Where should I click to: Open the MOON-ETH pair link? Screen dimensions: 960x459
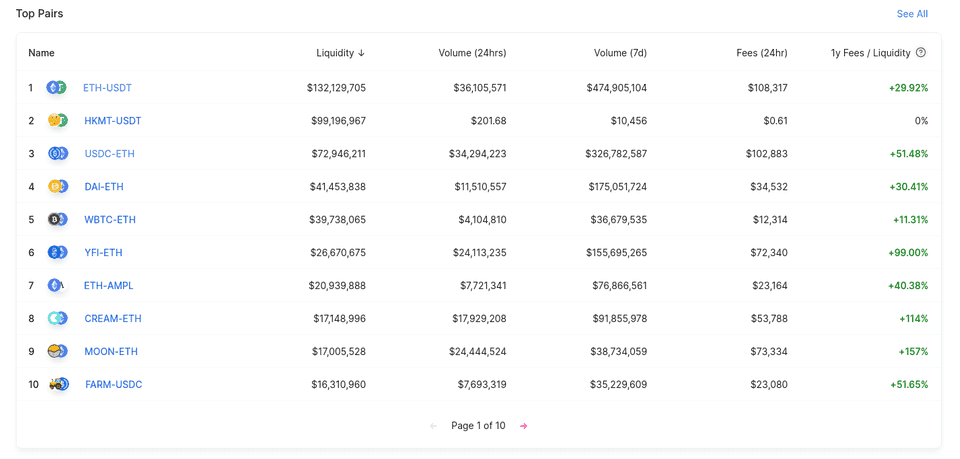(111, 352)
